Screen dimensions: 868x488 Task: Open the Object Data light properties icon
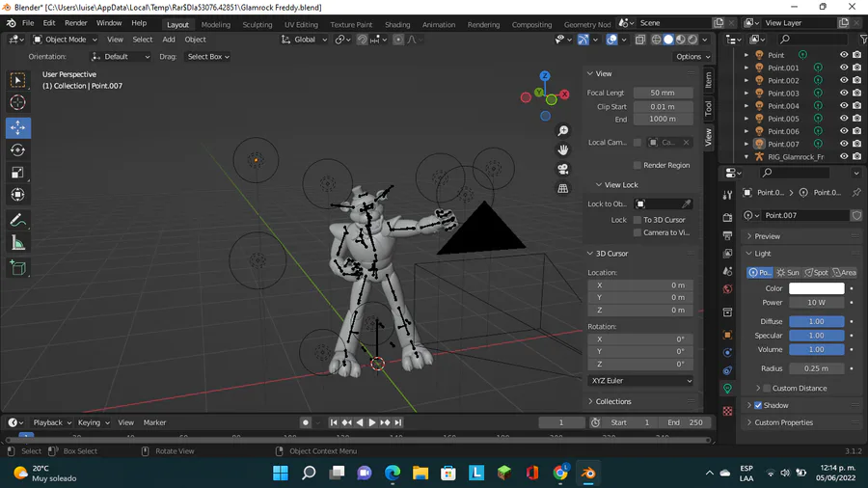click(727, 389)
